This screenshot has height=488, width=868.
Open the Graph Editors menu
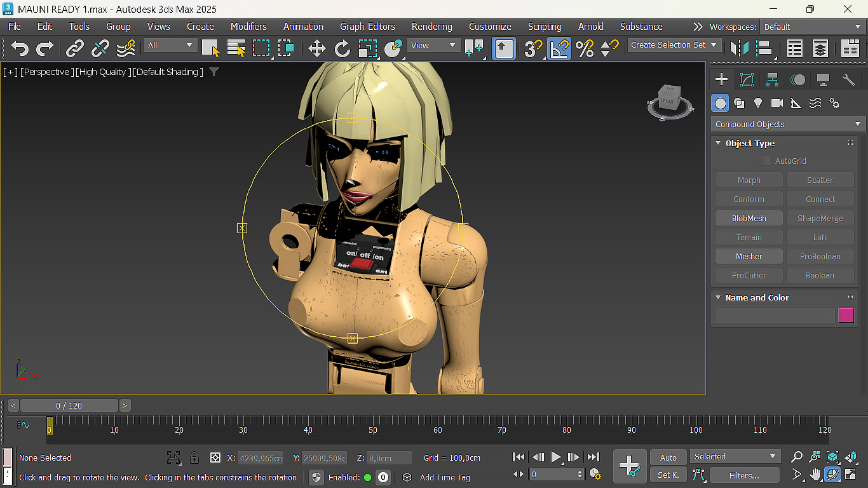pos(367,27)
